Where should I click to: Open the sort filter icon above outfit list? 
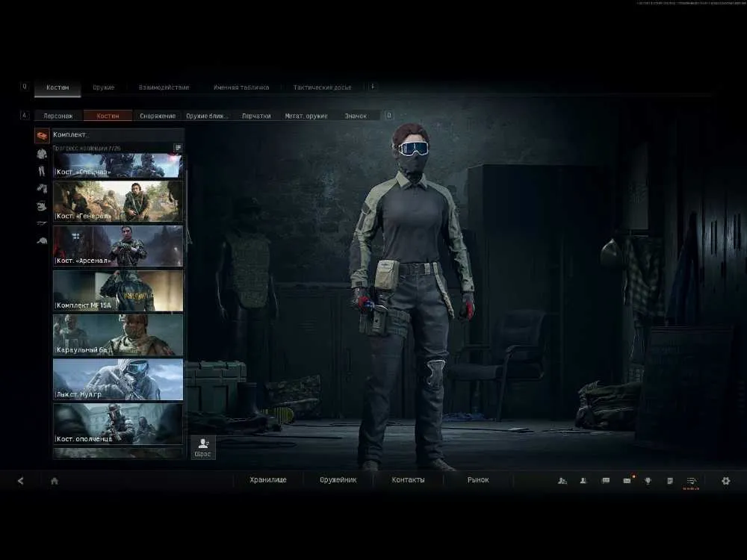tap(178, 148)
